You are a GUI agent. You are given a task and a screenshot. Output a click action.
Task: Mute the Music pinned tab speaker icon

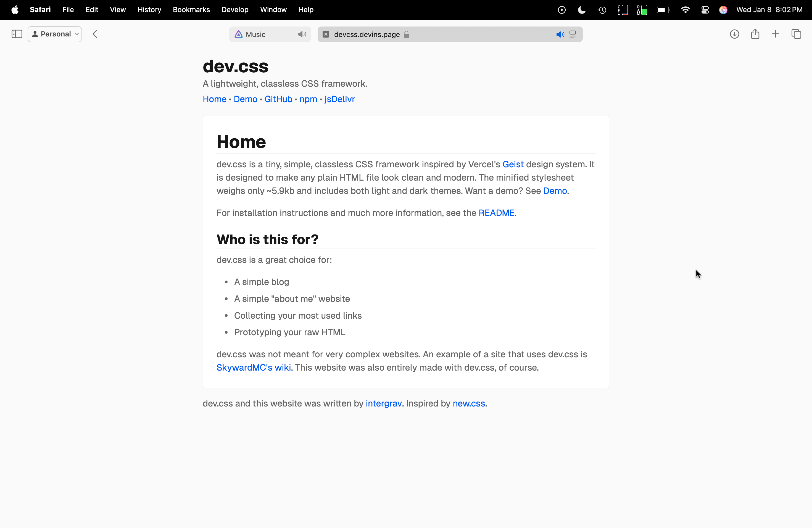tap(302, 34)
